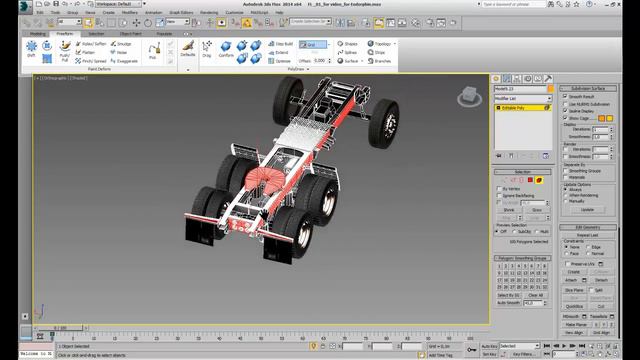
Task: Activate the Smudge brush
Action: click(x=121, y=44)
